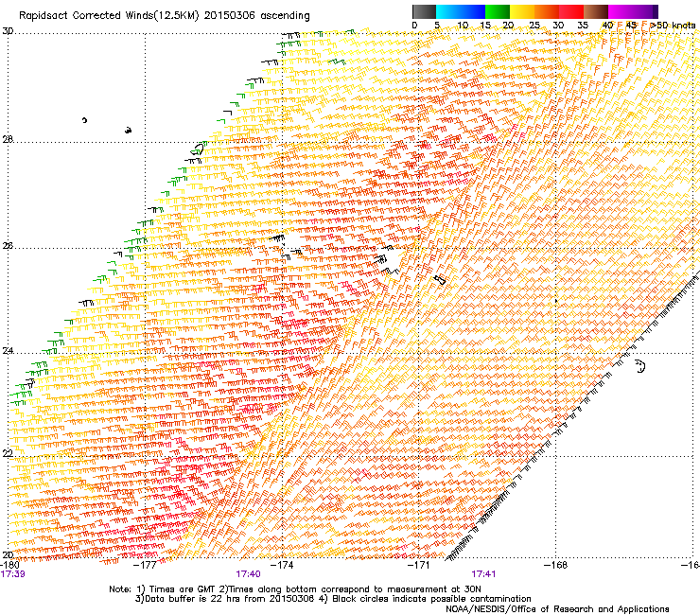700x615 pixels.
Task: Click the green 15-20 knots legend swatch
Action: pos(498,11)
